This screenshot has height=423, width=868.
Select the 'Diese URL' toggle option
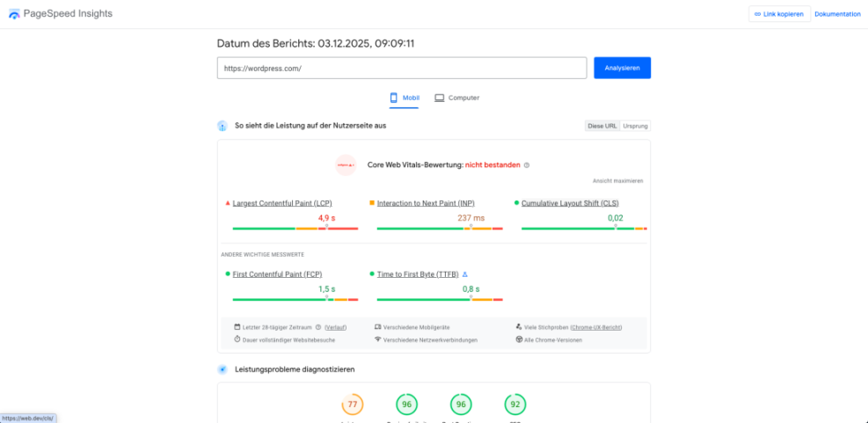[x=602, y=126]
